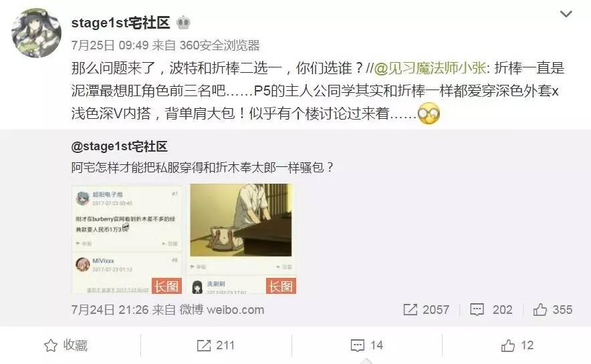Viewport: 591px width, 364px height.
Task: Click the repost button showing 211
Action: tap(216, 345)
